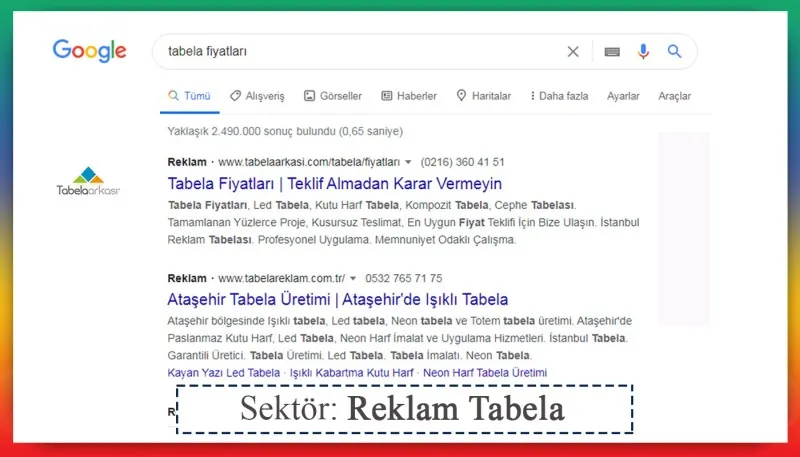
Task: Click the Tabelaarkası logo
Action: 88,181
